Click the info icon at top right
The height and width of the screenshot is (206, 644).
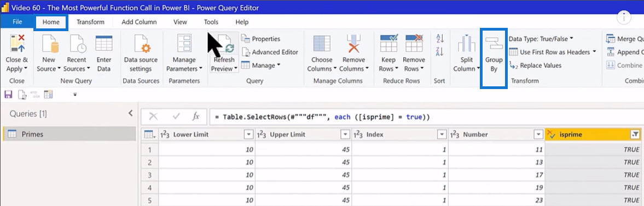(624, 18)
